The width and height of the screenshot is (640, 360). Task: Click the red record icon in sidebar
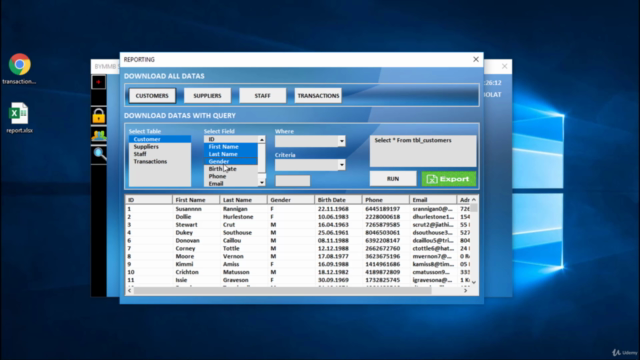98,82
